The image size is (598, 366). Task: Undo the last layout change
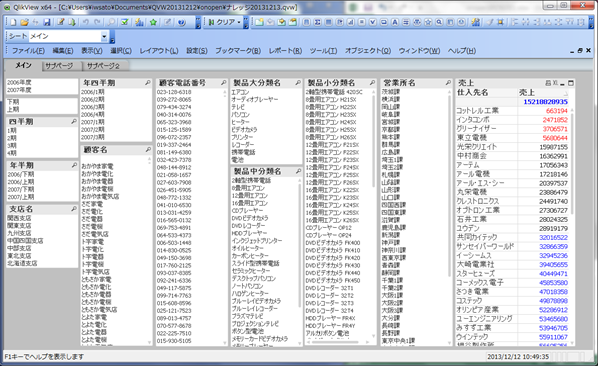pos(86,22)
